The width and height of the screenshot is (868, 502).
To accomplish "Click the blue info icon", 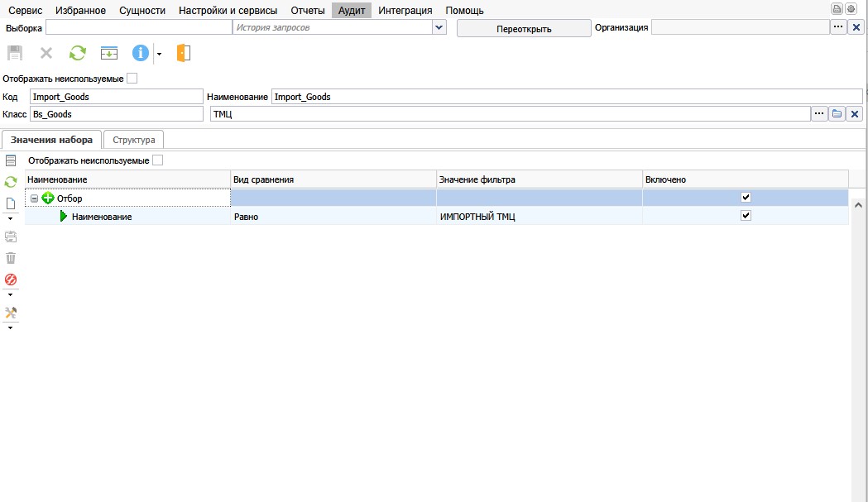I will click(x=141, y=53).
